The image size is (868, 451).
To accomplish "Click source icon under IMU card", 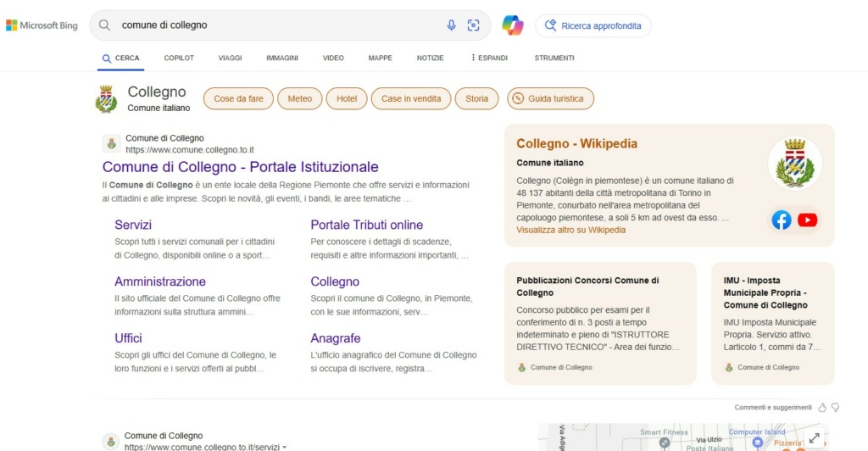I will (728, 367).
